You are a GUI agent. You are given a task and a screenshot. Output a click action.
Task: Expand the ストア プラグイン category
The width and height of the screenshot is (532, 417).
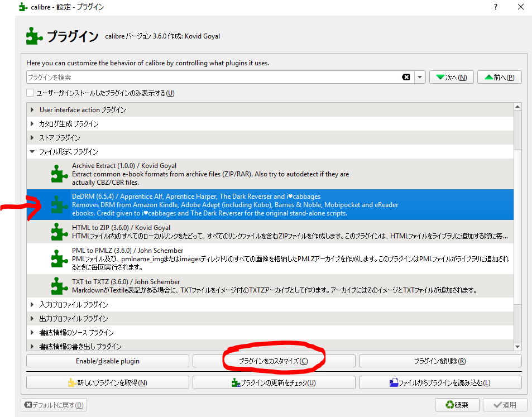click(x=32, y=137)
